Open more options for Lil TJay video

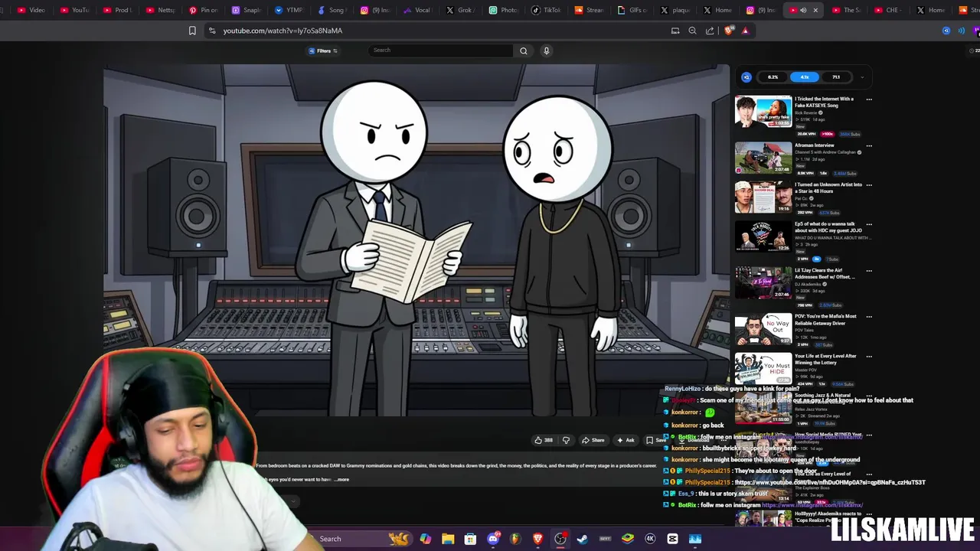pos(869,271)
